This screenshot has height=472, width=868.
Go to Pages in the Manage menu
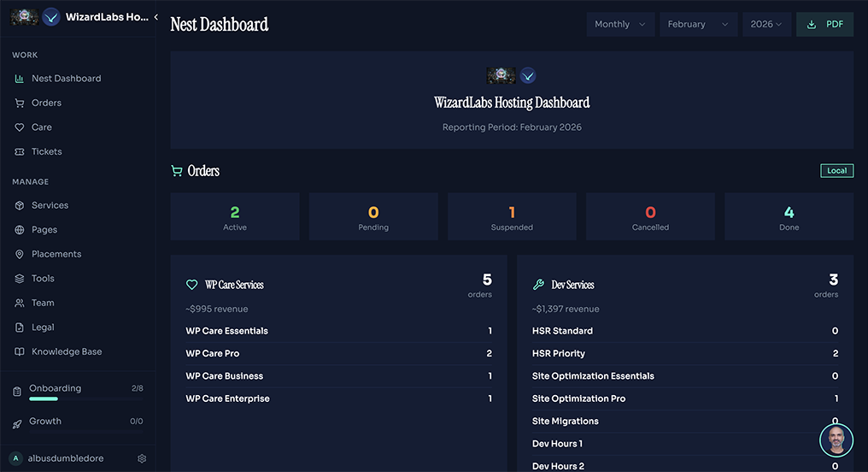pyautogui.click(x=44, y=230)
